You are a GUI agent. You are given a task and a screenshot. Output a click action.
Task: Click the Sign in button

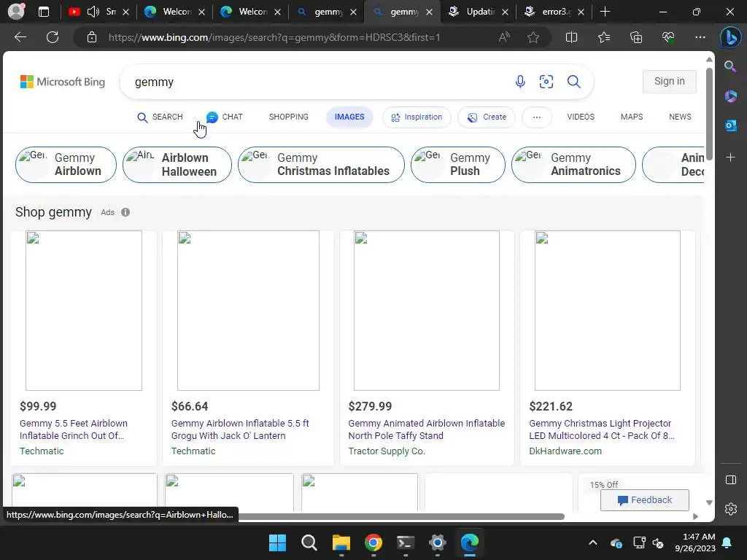[670, 82]
